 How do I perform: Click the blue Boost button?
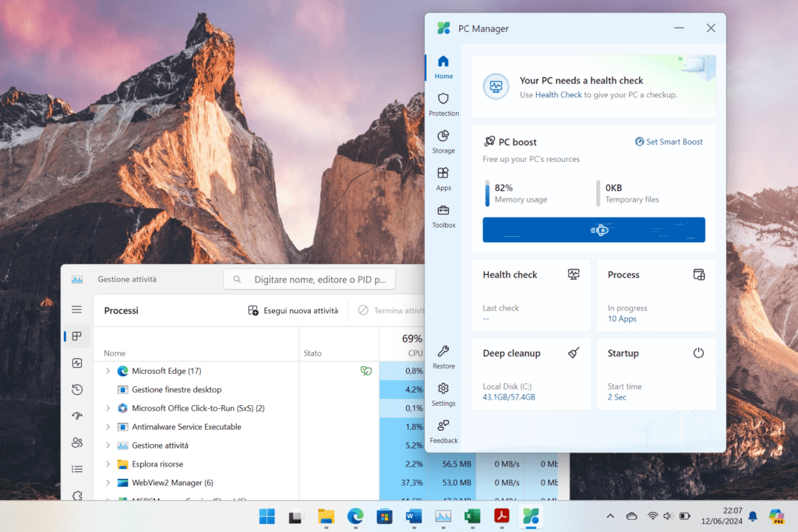593,230
